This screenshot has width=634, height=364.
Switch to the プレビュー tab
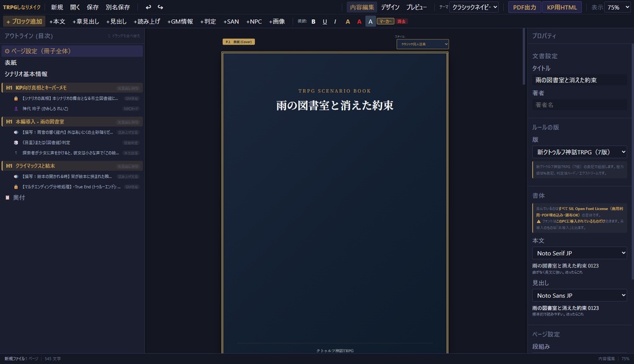tap(416, 7)
